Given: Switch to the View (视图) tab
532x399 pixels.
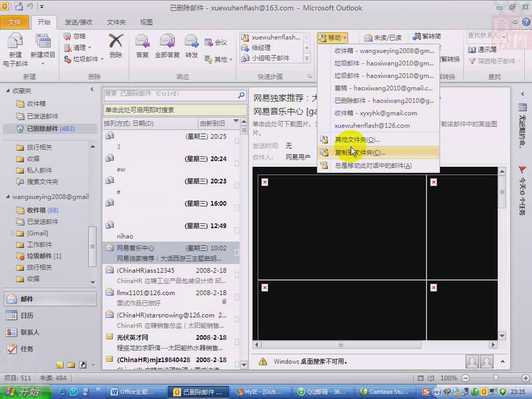Looking at the screenshot, I should (x=146, y=22).
